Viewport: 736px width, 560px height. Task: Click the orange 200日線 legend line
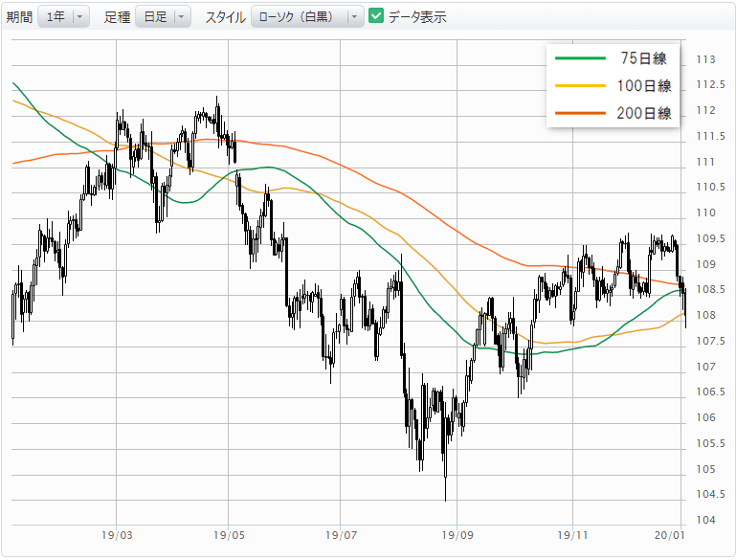point(581,113)
